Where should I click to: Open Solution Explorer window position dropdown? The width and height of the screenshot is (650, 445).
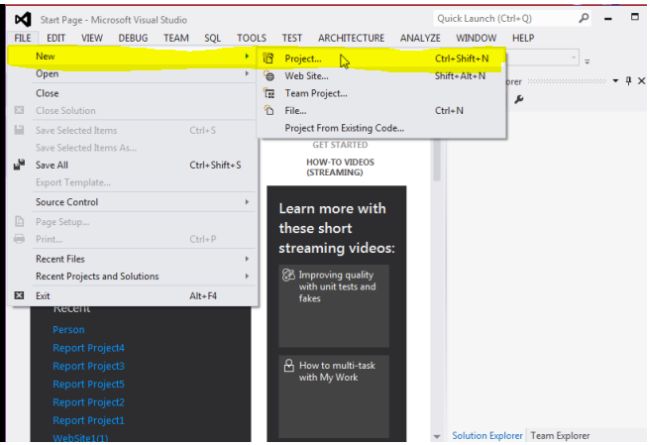coord(616,81)
